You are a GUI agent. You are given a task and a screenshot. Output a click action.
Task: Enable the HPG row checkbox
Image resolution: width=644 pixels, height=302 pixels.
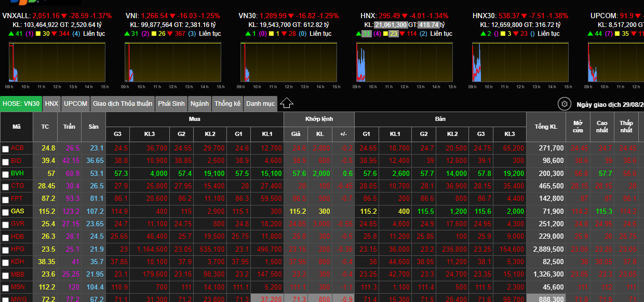point(5,250)
